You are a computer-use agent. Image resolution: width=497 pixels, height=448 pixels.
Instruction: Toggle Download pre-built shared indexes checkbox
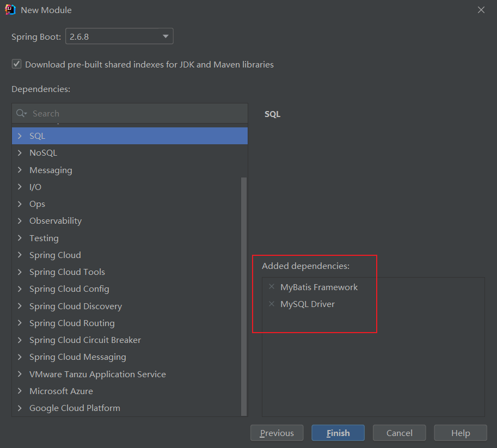(x=16, y=64)
